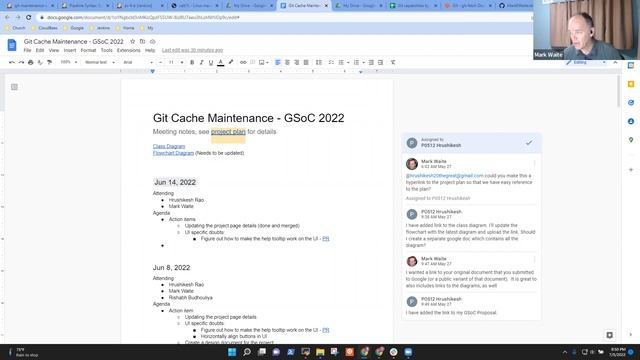Viewport: 640px width, 360px height.
Task: Select center align
Action: 287,62
